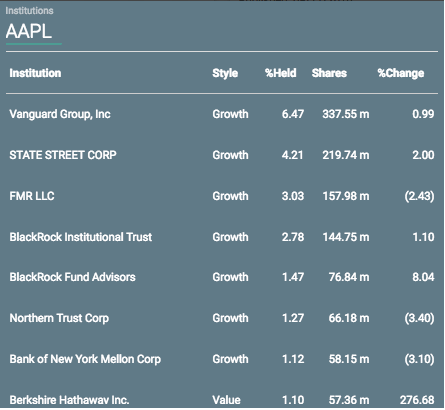The image size is (445, 410).
Task: Click the 157.98 m shares value
Action: click(346, 196)
